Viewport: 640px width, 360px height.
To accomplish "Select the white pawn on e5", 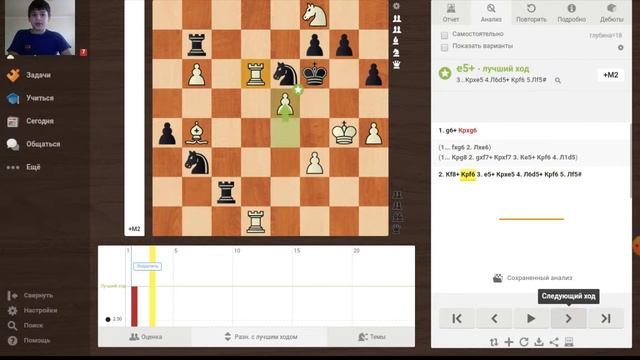I will (285, 104).
